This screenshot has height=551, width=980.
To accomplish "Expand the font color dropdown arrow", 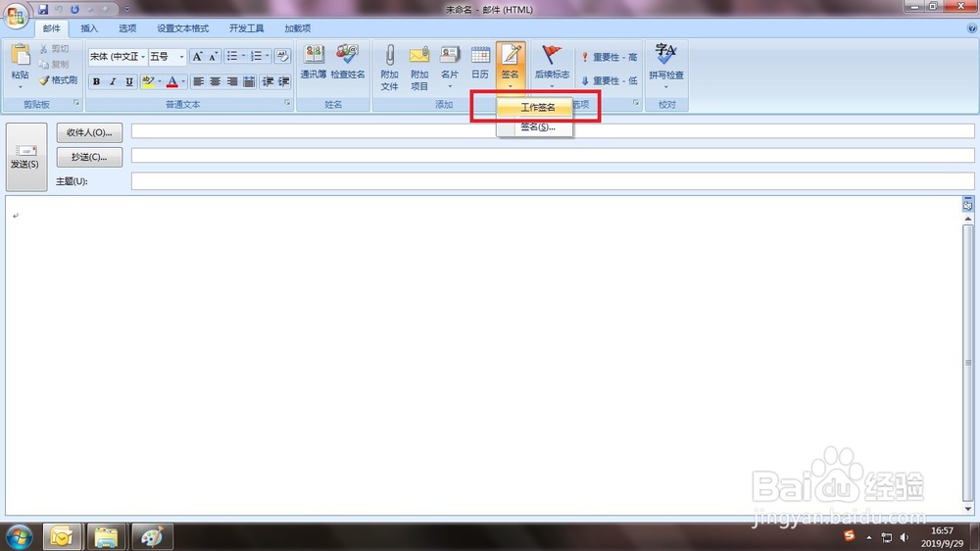I will tap(183, 81).
